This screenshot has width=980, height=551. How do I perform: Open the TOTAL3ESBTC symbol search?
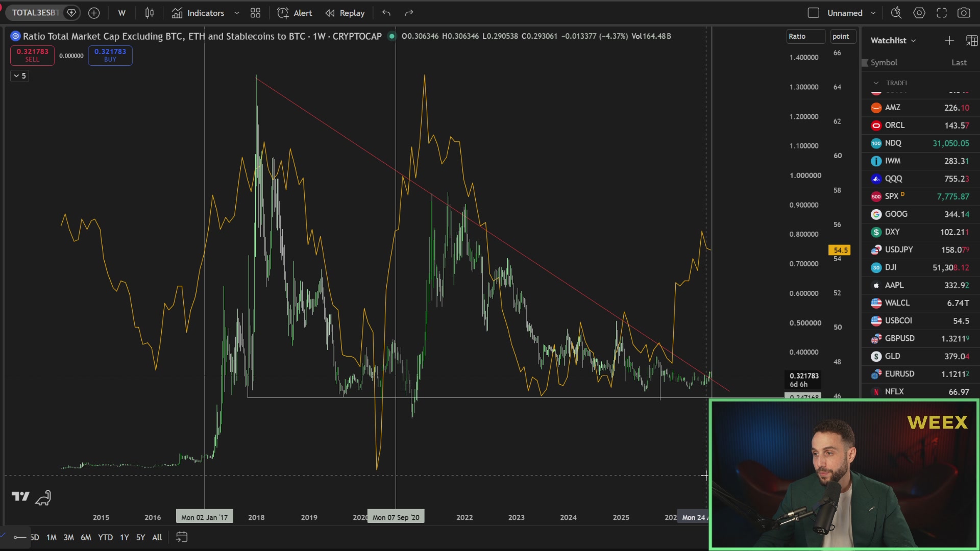coord(36,13)
